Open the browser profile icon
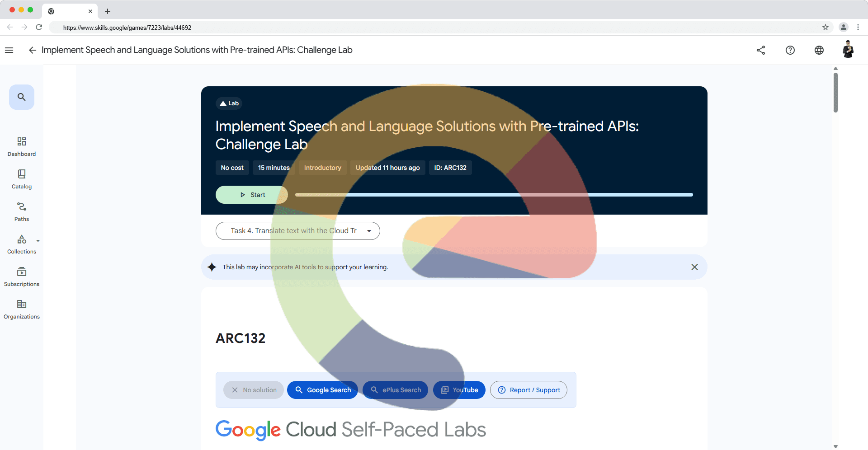 tap(844, 27)
